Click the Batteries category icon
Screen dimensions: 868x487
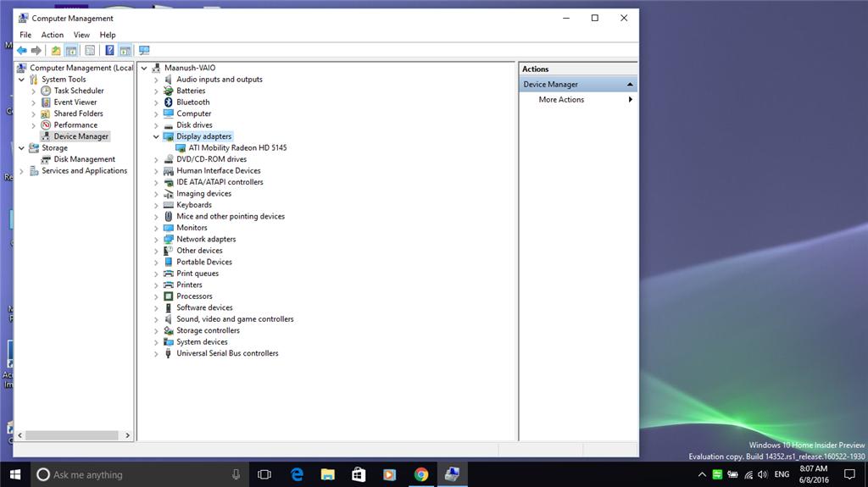point(169,91)
